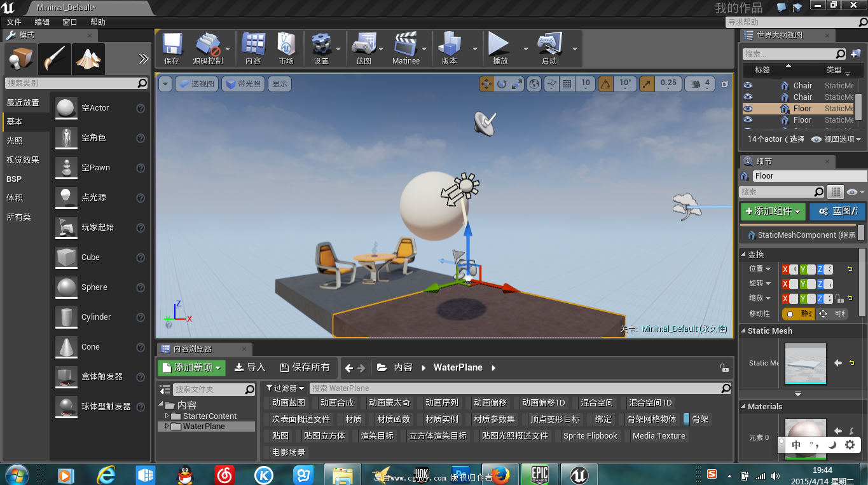Click 保存所有 save all button
This screenshot has width=868, height=485.
(305, 367)
